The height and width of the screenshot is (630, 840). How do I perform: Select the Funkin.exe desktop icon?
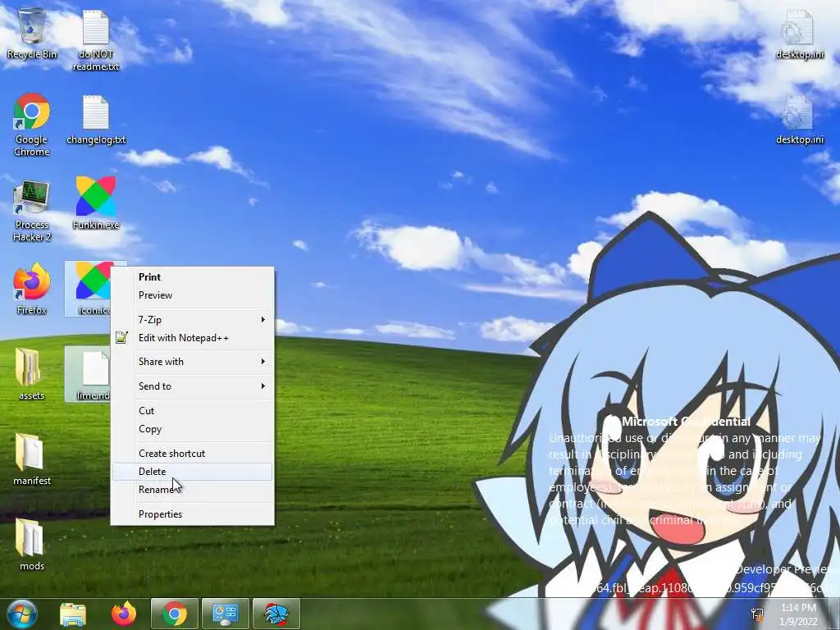96,203
